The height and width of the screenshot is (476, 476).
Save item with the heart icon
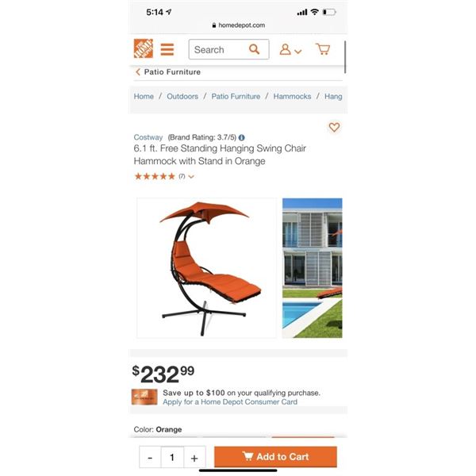point(334,127)
